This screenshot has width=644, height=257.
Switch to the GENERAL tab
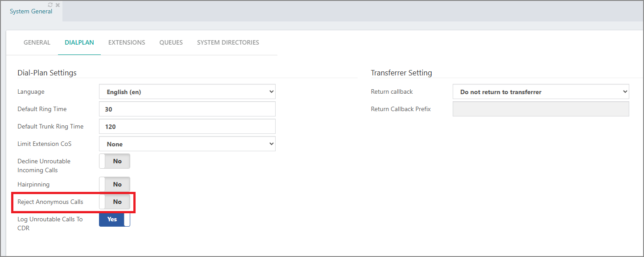[37, 42]
